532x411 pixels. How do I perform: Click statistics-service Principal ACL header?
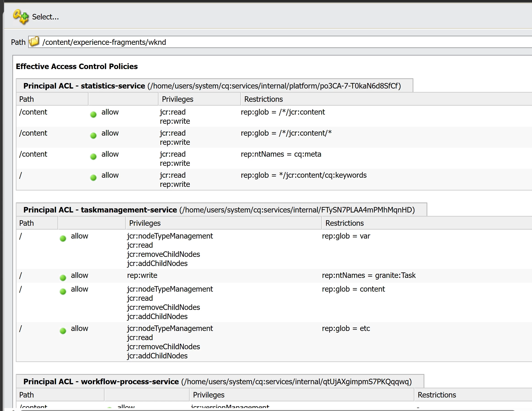[212, 86]
